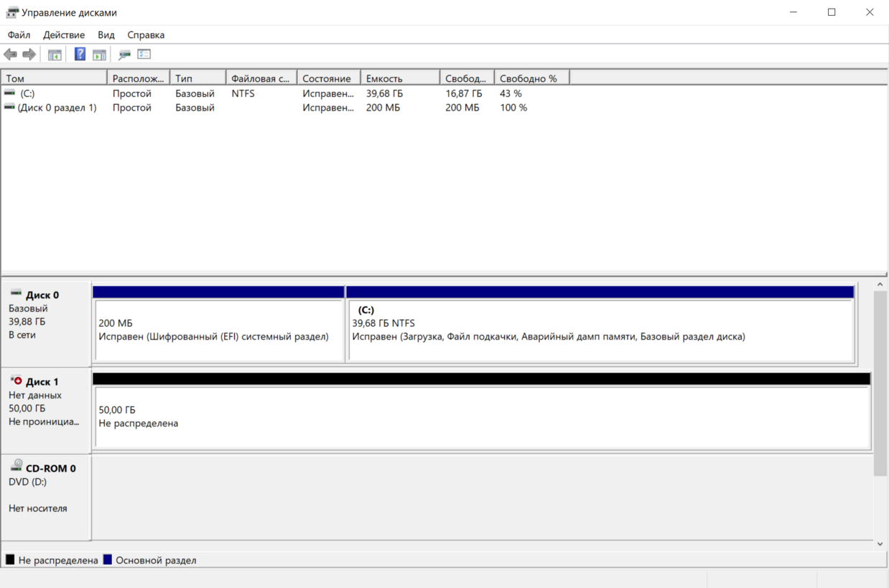Open the Вид menu
Screen dimensions: 889x588
pos(106,34)
